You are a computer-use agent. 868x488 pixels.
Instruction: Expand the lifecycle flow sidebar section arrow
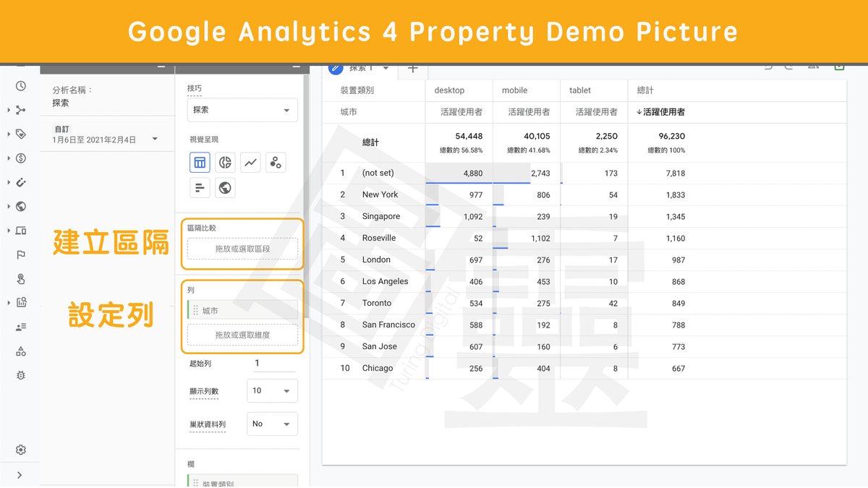pos(9,110)
